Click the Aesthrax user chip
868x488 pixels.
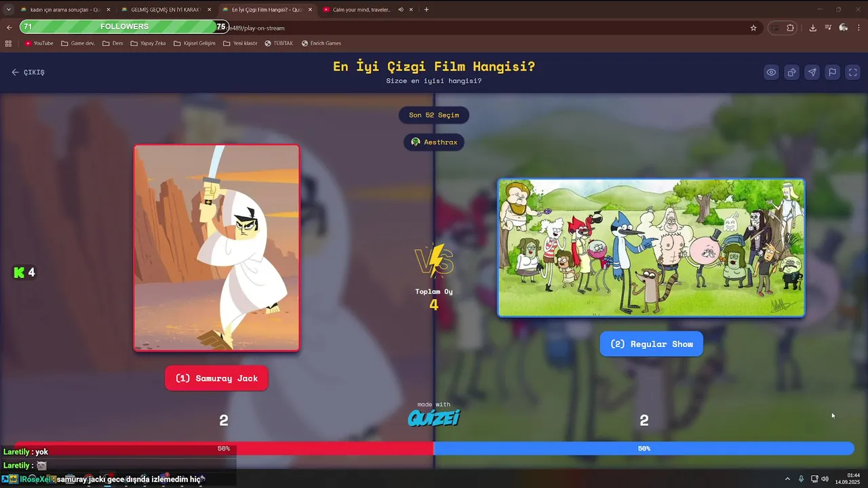point(434,142)
